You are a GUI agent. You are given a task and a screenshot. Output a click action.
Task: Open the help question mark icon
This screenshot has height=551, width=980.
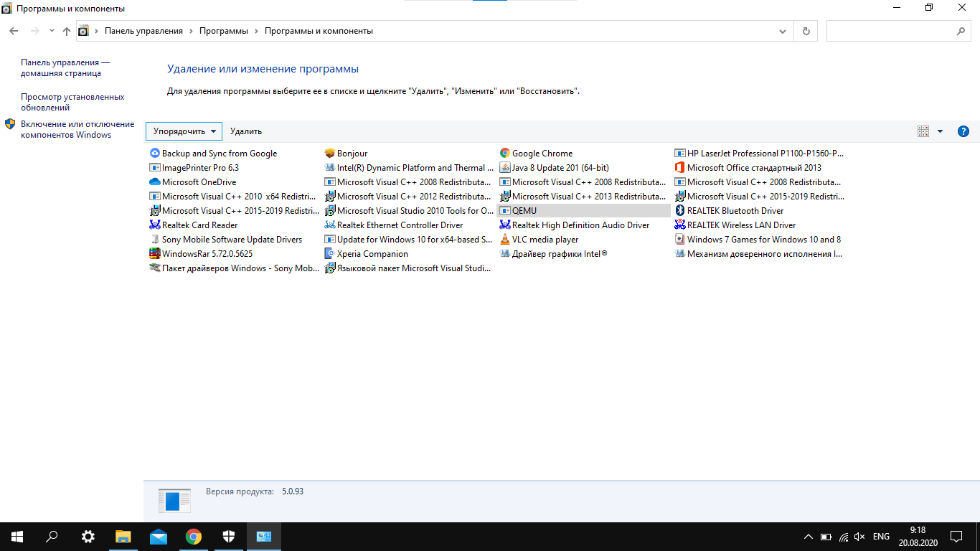pyautogui.click(x=963, y=131)
